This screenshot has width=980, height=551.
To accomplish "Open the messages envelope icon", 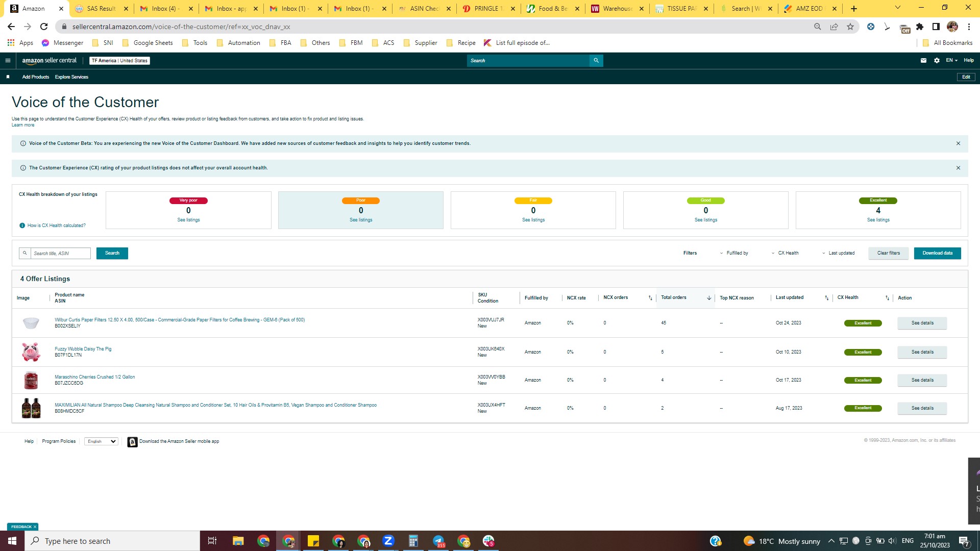I will pos(923,61).
